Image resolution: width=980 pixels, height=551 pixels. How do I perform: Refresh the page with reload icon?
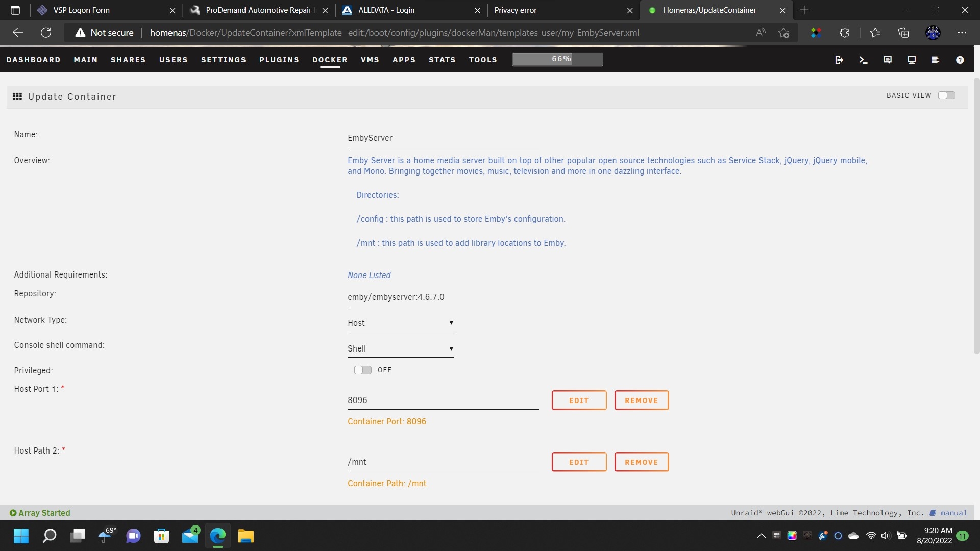point(46,33)
